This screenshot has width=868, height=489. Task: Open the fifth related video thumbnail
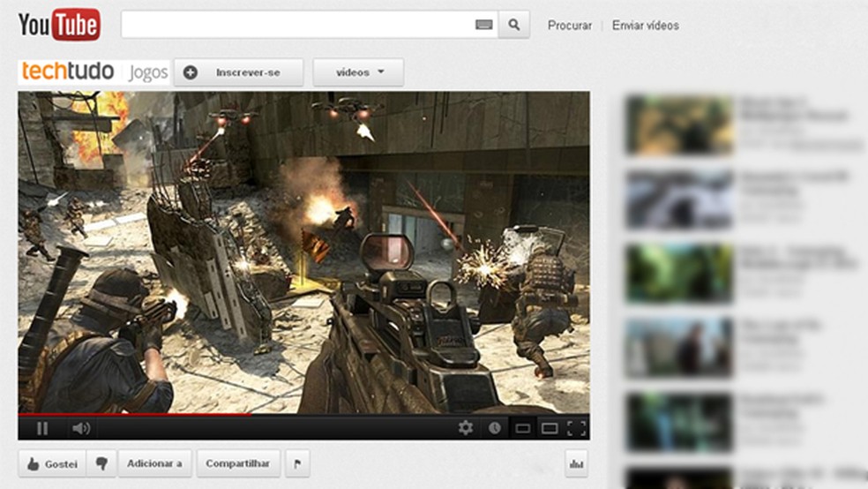tap(678, 422)
